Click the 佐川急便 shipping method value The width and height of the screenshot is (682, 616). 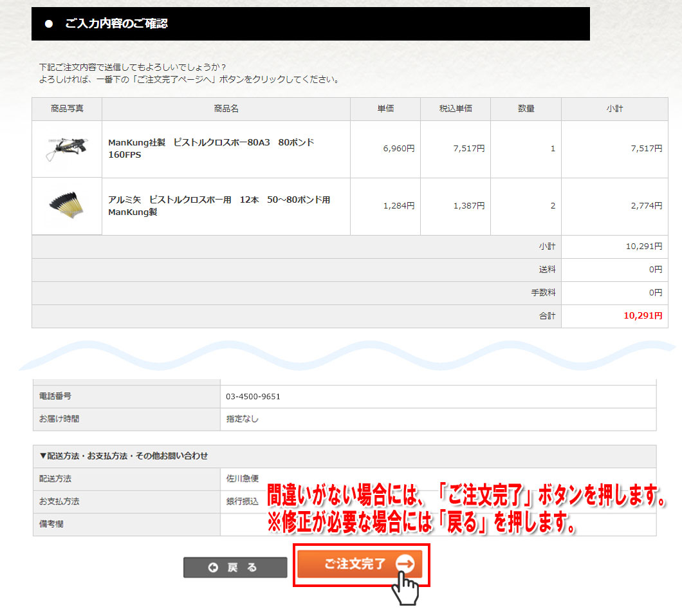243,478
